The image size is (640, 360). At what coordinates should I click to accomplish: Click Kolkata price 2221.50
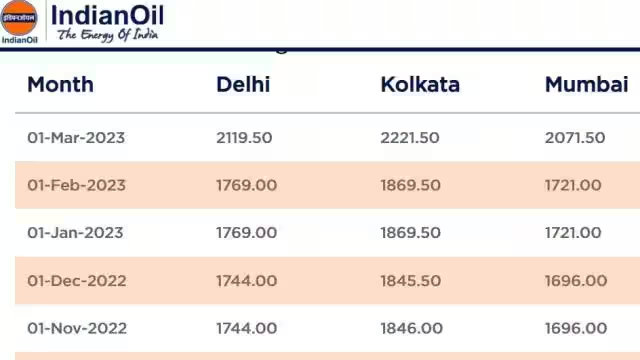click(x=410, y=138)
